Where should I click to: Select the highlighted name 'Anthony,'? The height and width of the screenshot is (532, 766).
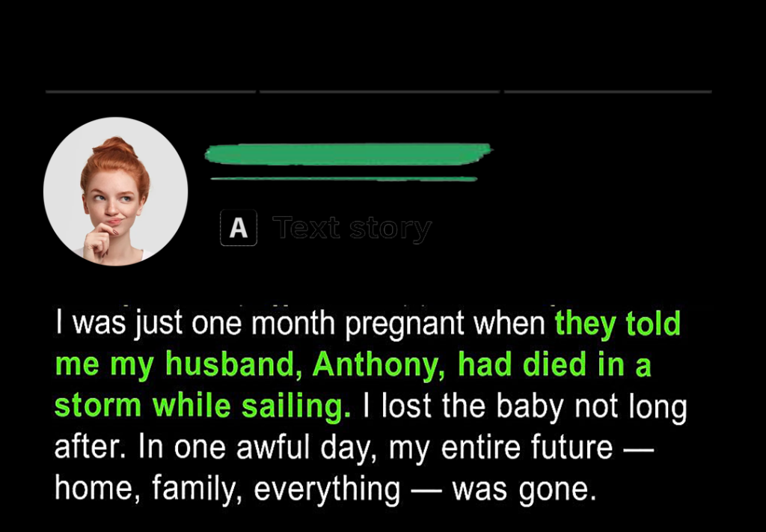pyautogui.click(x=379, y=365)
